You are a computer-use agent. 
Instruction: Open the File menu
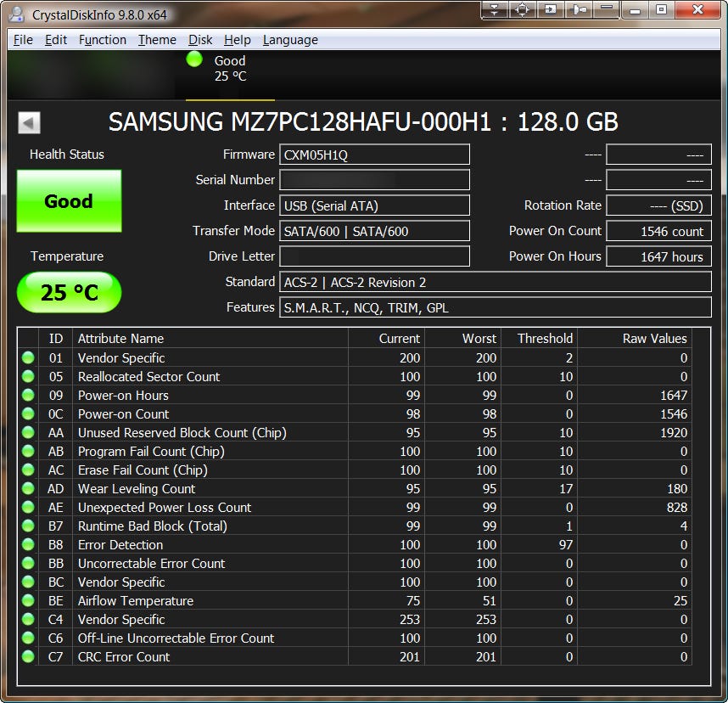[23, 40]
